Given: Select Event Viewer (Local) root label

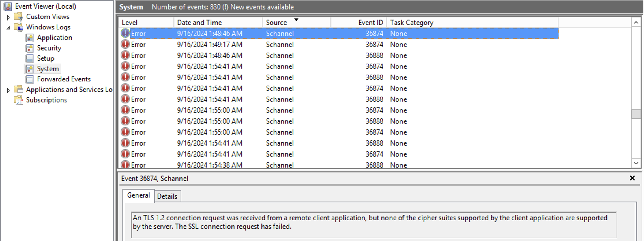Looking at the screenshot, I should 45,6.
